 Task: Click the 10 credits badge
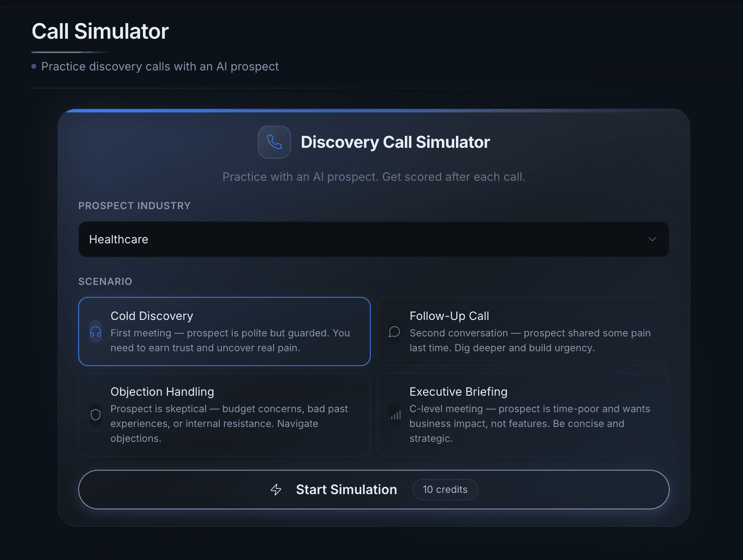pos(445,490)
